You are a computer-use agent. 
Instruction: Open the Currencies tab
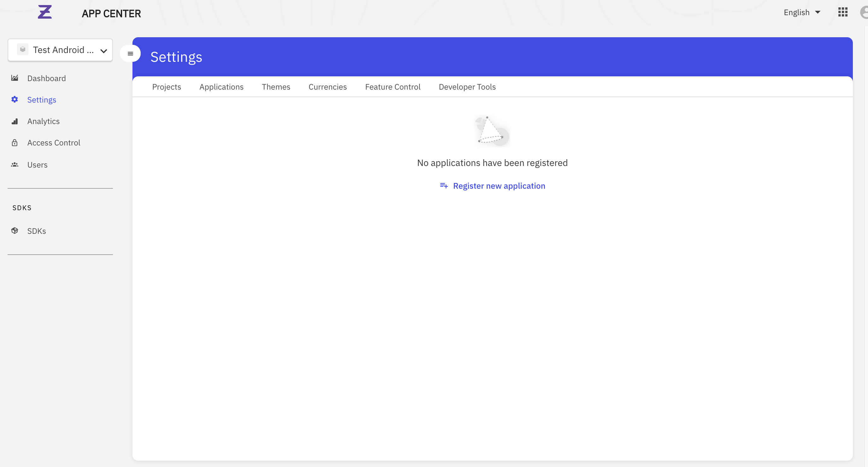click(327, 87)
